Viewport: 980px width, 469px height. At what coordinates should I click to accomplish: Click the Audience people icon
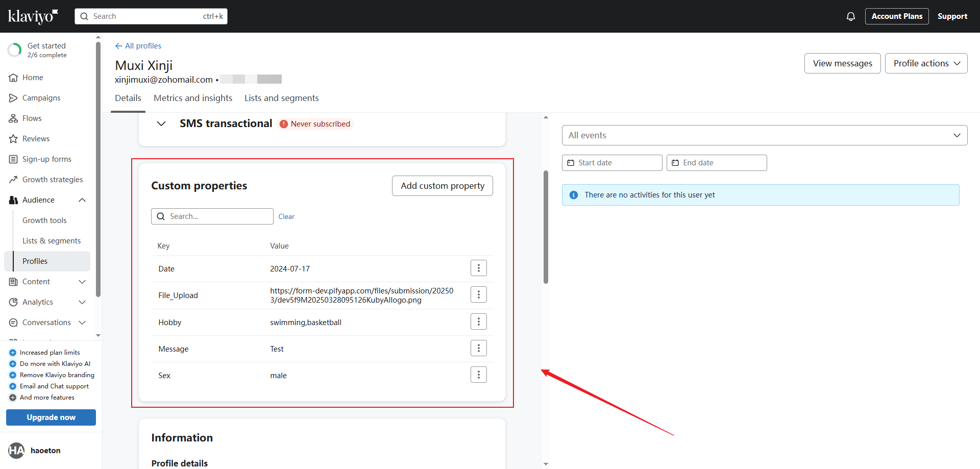coord(13,200)
